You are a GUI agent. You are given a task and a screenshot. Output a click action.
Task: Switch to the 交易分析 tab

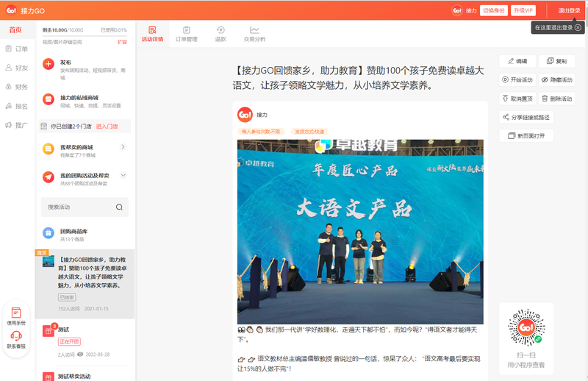[x=254, y=34]
